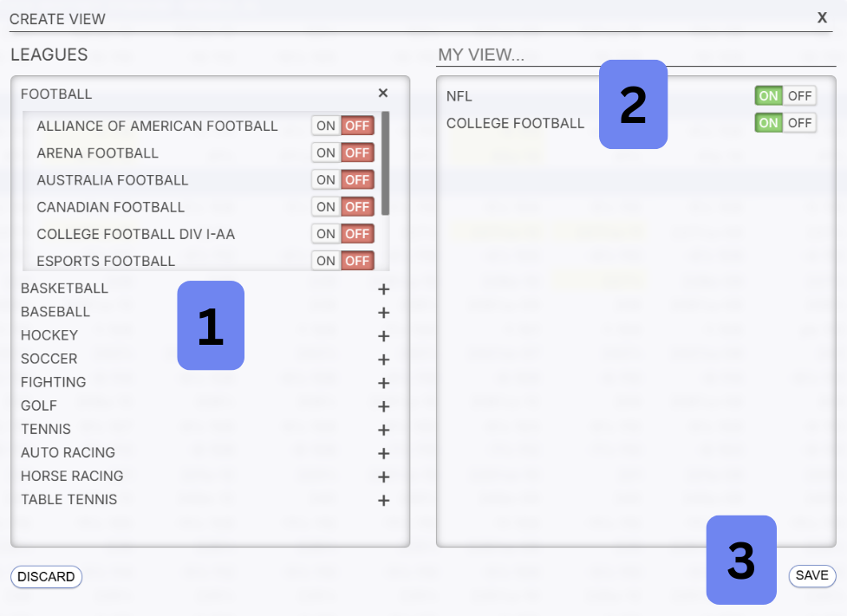Click plus icon next to Soccer
This screenshot has height=616, width=847.
pyautogui.click(x=383, y=360)
